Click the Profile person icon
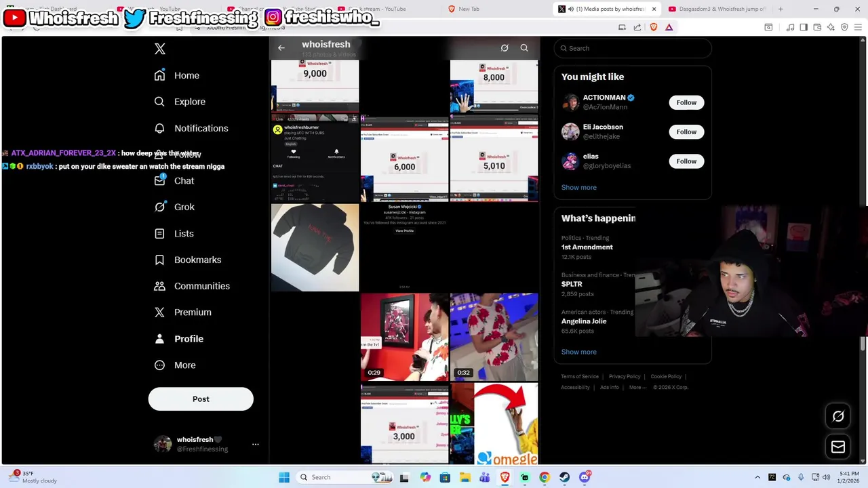868x488 pixels. tap(159, 339)
